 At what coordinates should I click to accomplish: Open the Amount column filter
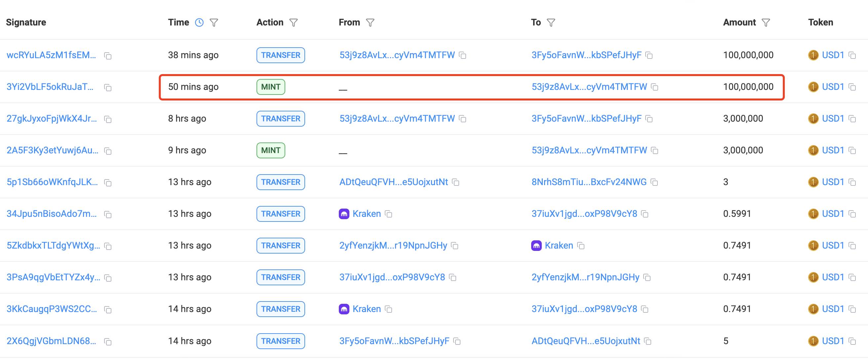[766, 22]
